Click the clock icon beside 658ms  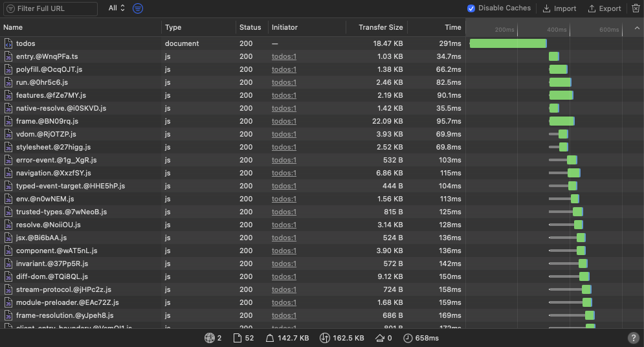[x=408, y=338]
